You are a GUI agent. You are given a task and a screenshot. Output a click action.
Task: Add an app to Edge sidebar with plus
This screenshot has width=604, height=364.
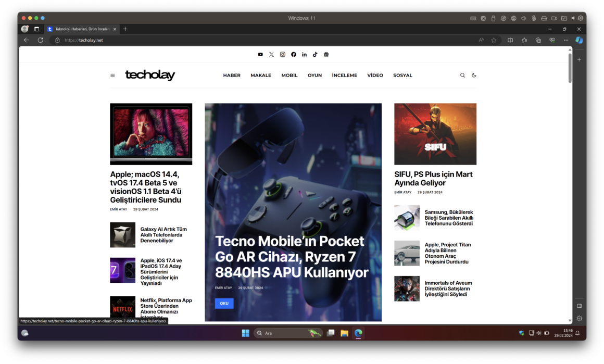click(x=580, y=60)
